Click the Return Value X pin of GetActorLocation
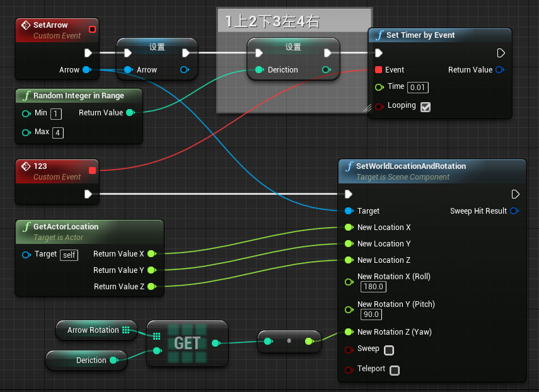The height and width of the screenshot is (392, 539). 151,254
